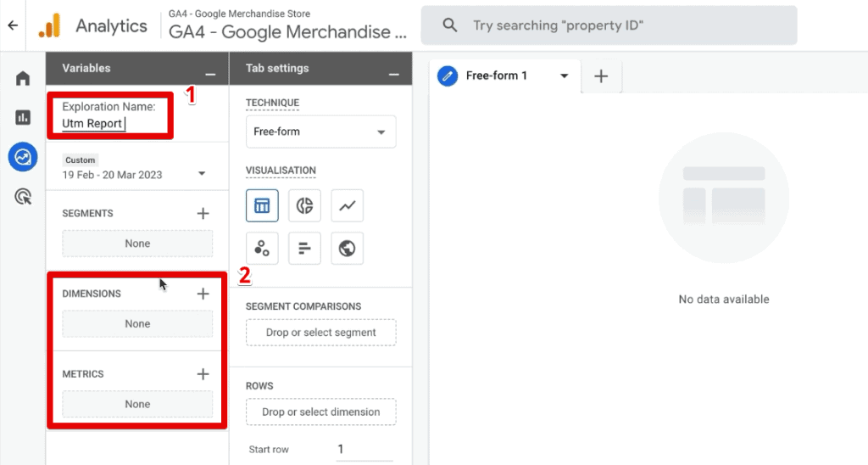This screenshot has height=465, width=868.
Task: Click the pencil icon on Free-form 1
Action: pyautogui.click(x=448, y=76)
